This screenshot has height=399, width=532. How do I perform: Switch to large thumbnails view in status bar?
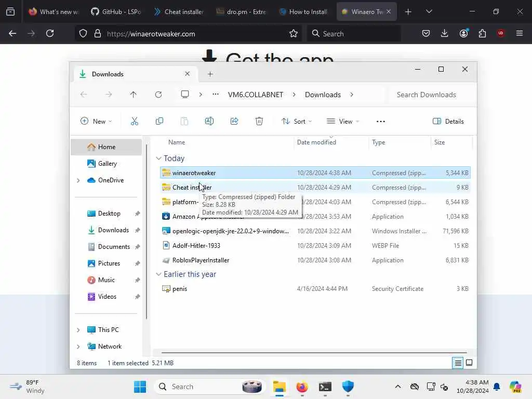469,363
